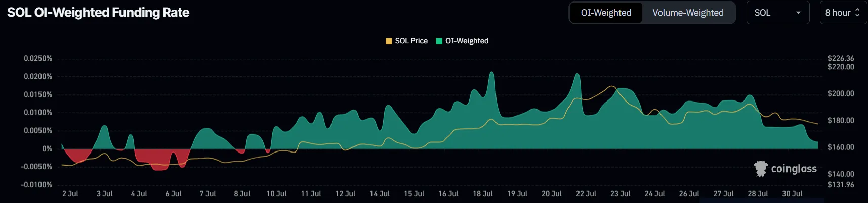The image size is (868, 203).
Task: Click the chart title SOL OI-Weighted Funding Rate
Action: [x=98, y=13]
